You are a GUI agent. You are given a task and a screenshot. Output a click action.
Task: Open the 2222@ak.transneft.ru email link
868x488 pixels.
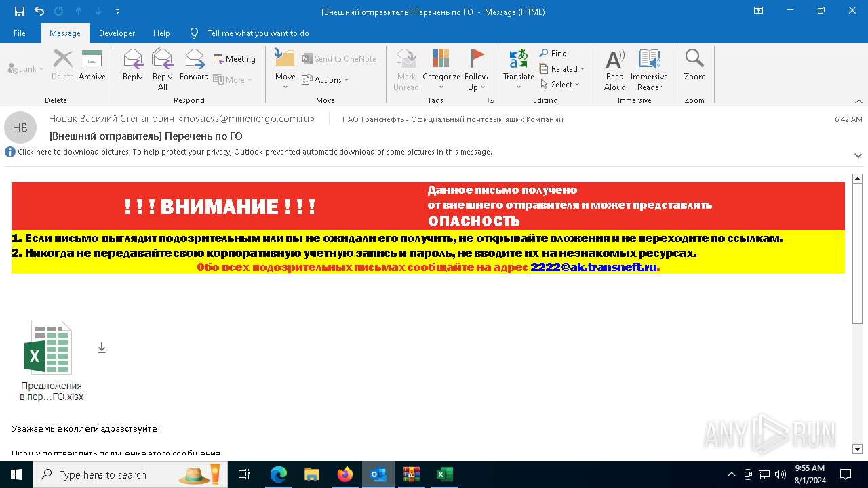pyautogui.click(x=593, y=267)
